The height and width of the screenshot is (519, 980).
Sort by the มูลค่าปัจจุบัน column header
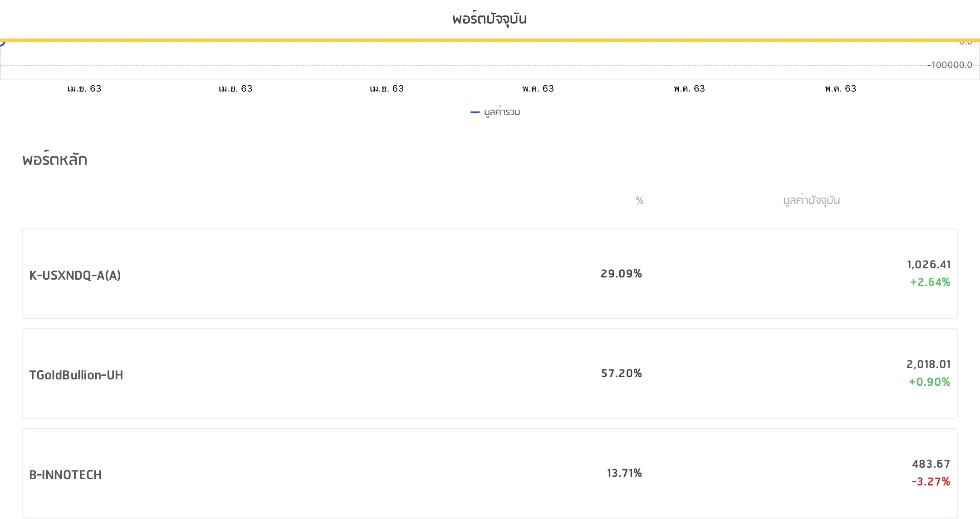coord(811,200)
